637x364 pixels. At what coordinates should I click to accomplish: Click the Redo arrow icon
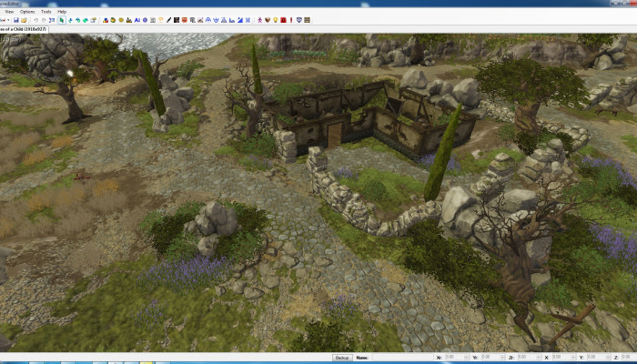[44, 20]
